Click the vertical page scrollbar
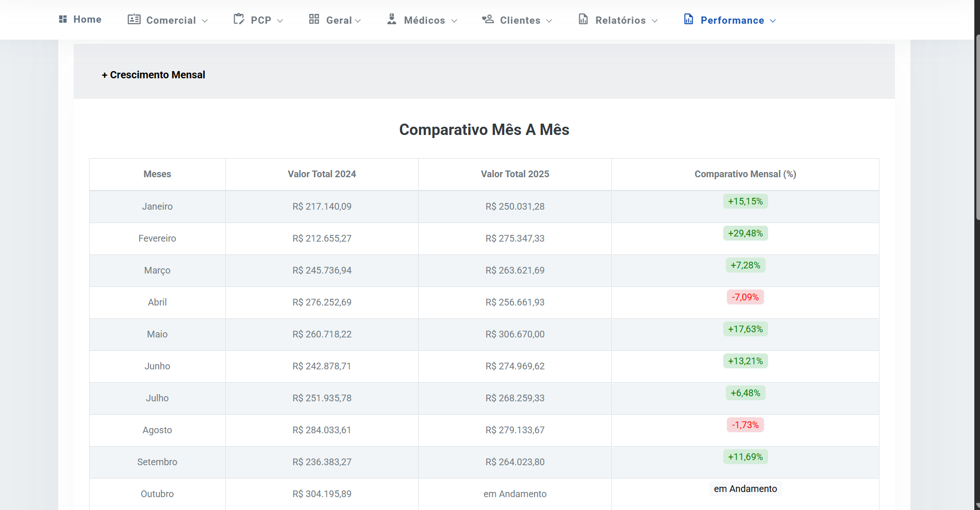The image size is (980, 510). (x=977, y=129)
